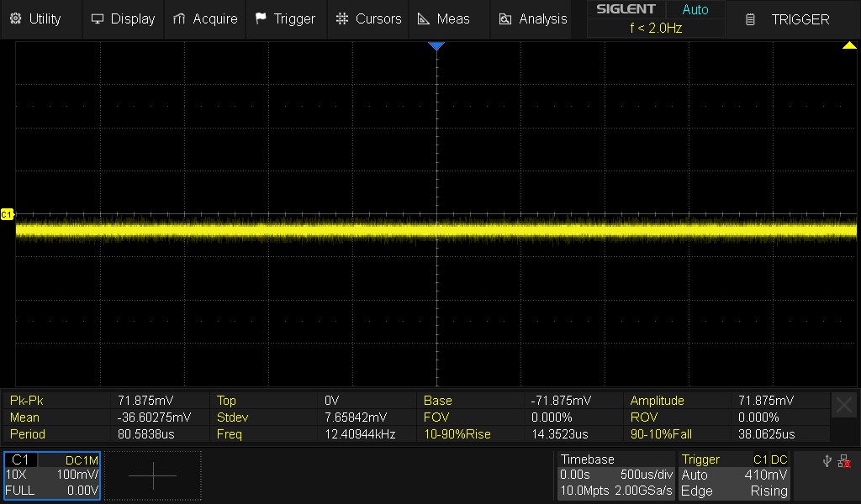Screen dimensions: 861x504
Task: Click the rise time value 14.3523us
Action: [x=559, y=434]
